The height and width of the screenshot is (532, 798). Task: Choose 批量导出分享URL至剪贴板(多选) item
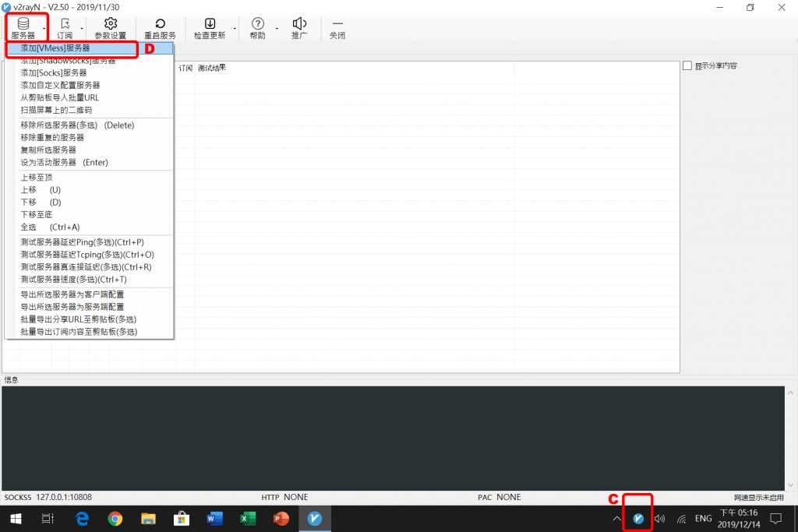[89, 319]
